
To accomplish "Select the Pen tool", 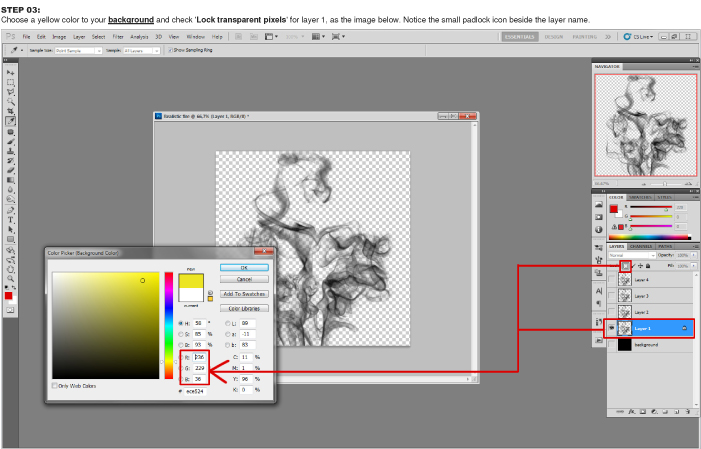I will click(x=10, y=210).
